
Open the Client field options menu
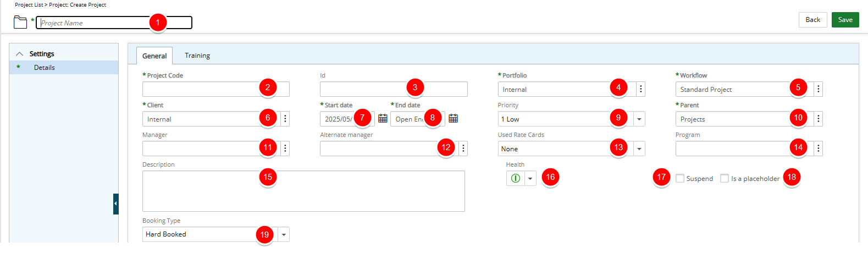[285, 119]
